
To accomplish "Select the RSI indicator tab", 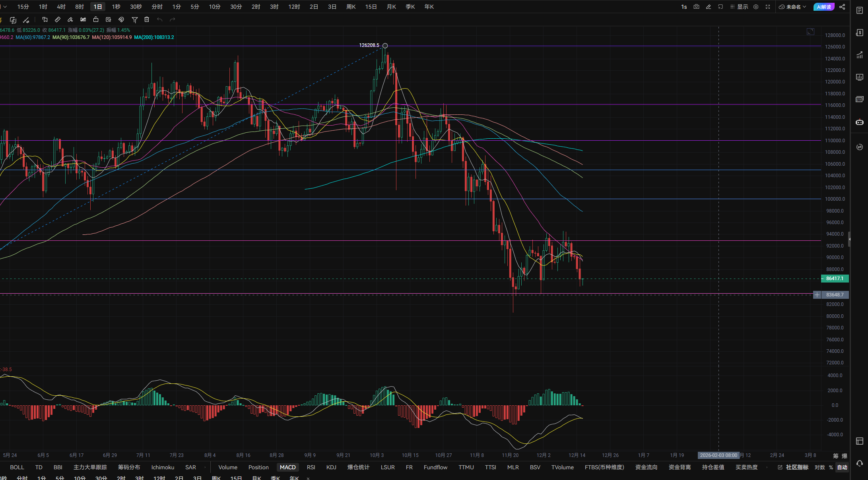I will (311, 467).
